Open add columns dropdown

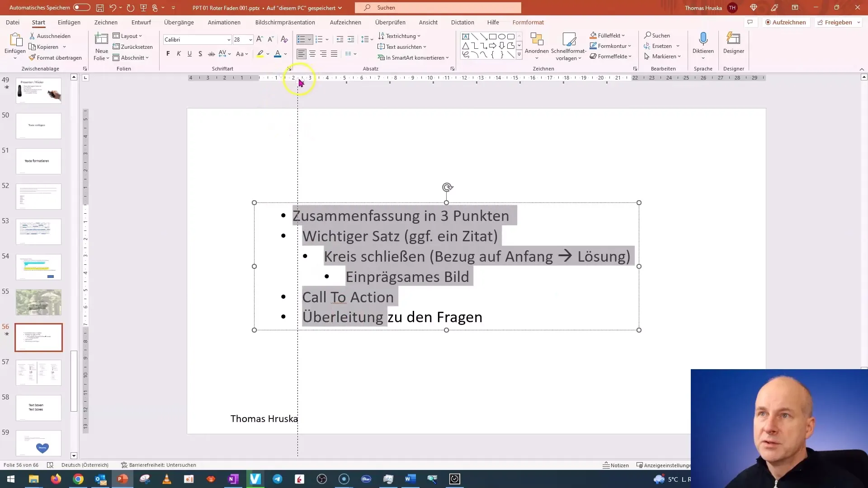coord(351,54)
